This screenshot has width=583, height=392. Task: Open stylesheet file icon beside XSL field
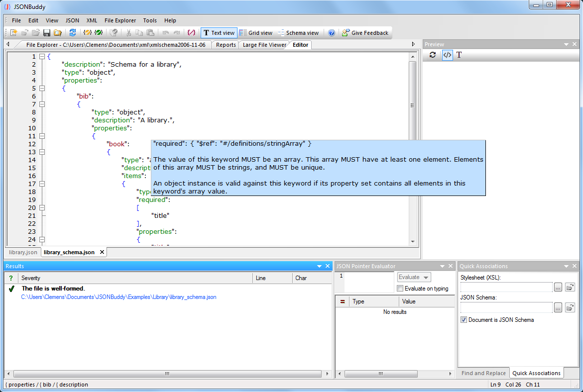pyautogui.click(x=570, y=287)
